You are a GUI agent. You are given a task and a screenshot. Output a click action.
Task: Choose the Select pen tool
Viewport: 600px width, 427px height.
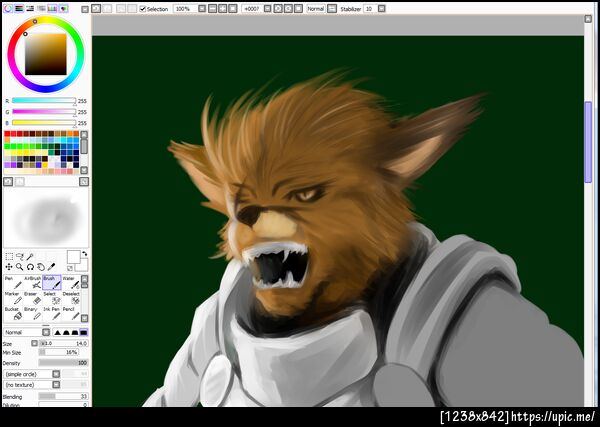[52, 298]
